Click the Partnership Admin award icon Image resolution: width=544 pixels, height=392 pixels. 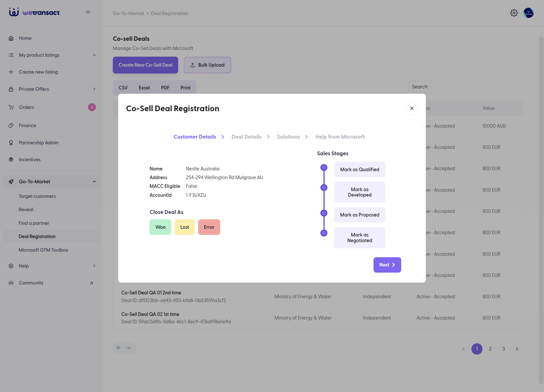(x=11, y=143)
